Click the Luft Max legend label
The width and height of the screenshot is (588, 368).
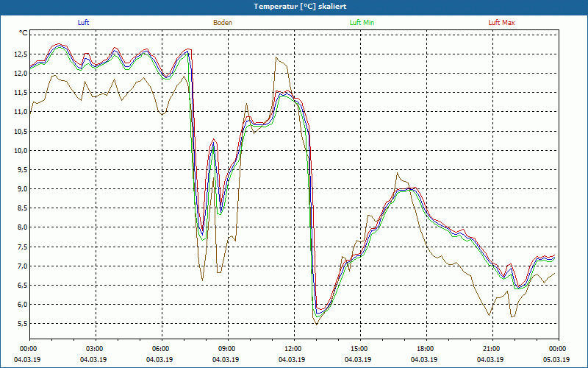tap(501, 23)
